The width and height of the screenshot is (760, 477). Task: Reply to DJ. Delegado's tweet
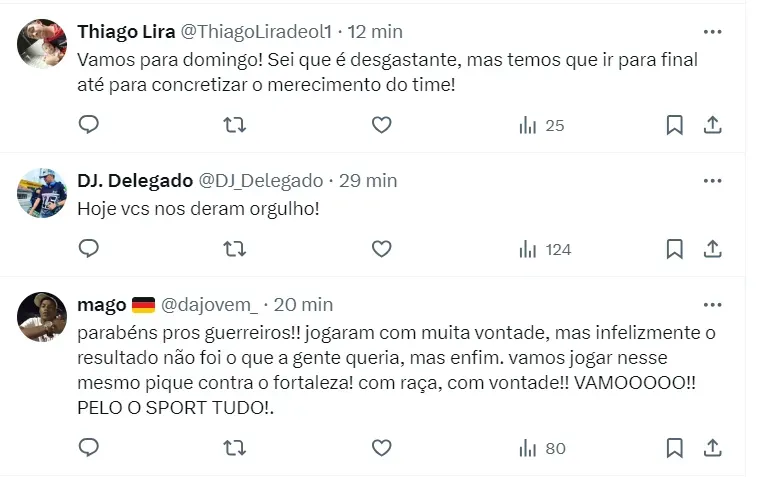(88, 249)
